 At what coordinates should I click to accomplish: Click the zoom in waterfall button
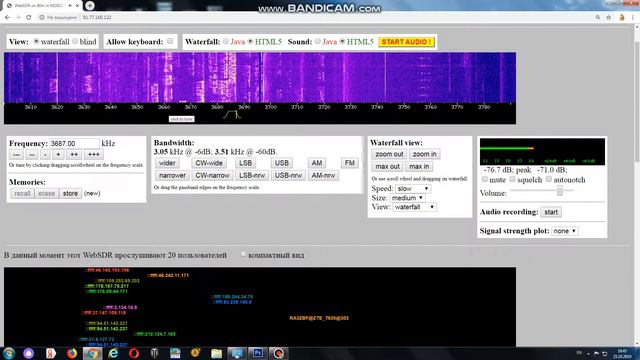click(424, 154)
